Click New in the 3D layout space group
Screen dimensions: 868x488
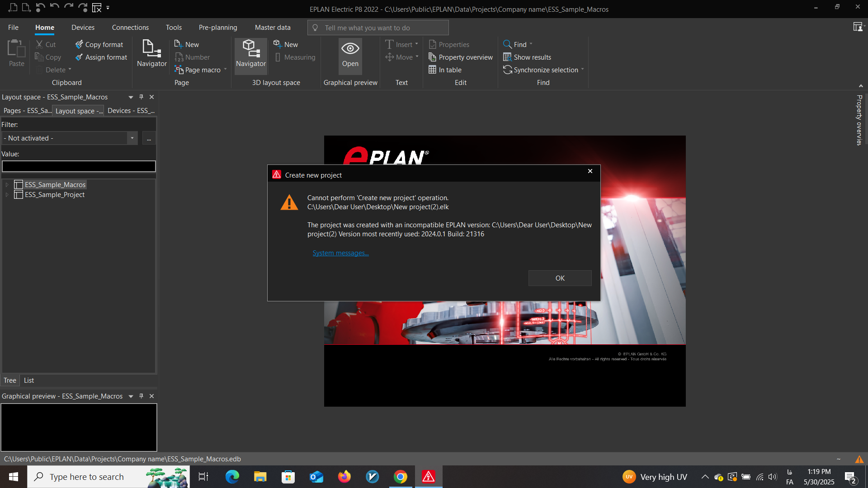coord(286,44)
